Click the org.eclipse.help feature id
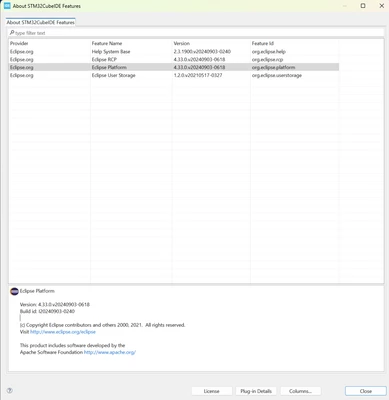This screenshot has width=389, height=400. click(269, 52)
